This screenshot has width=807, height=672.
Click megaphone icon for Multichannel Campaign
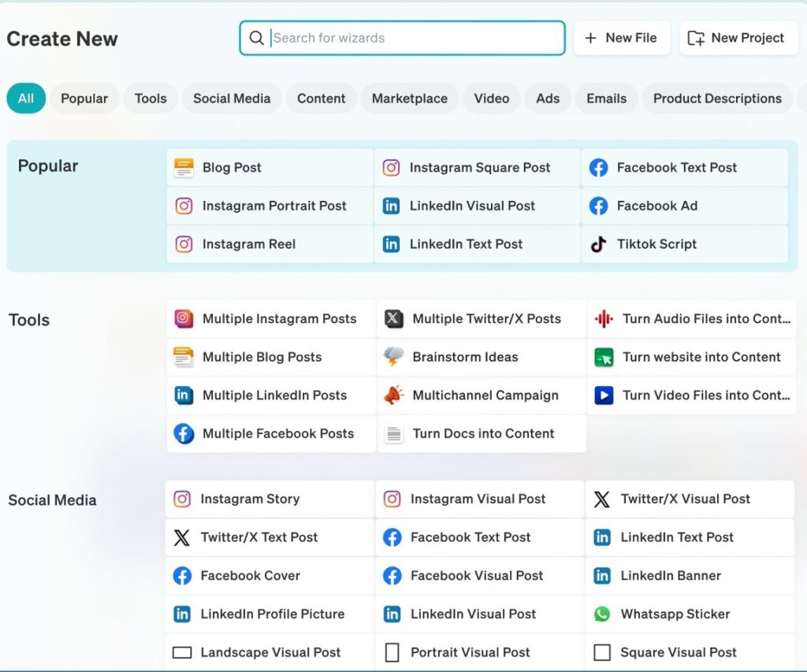point(394,395)
